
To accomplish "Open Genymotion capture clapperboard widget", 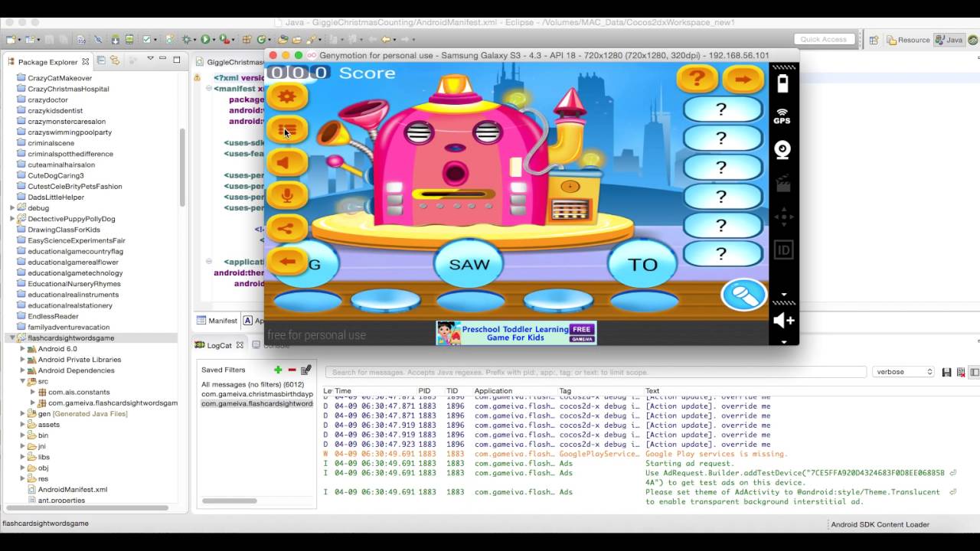I will (x=782, y=184).
